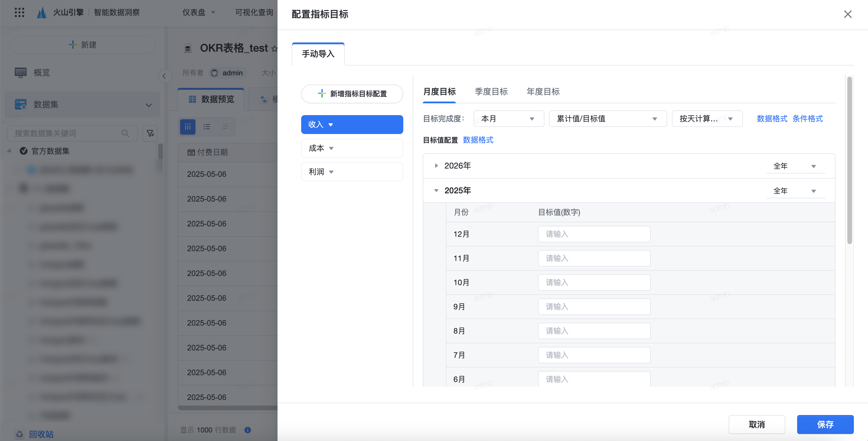This screenshot has width=868, height=441.
Task: Click the 官方数据集 verified badge icon
Action: 24,151
